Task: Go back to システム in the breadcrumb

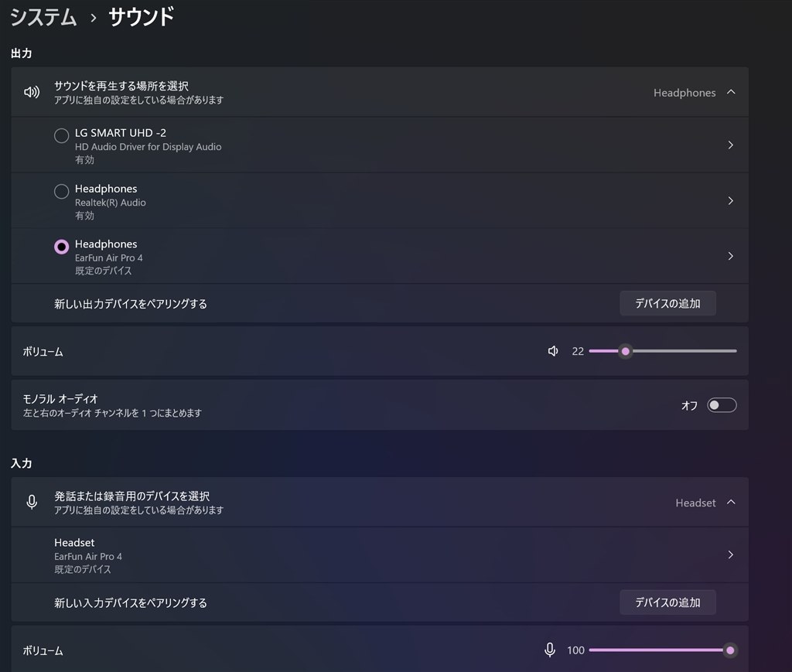Action: 43,17
